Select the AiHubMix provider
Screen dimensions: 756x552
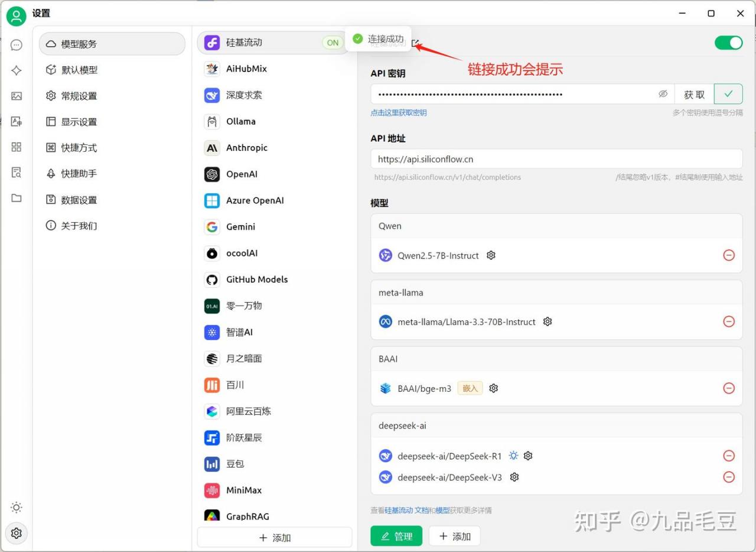point(275,69)
